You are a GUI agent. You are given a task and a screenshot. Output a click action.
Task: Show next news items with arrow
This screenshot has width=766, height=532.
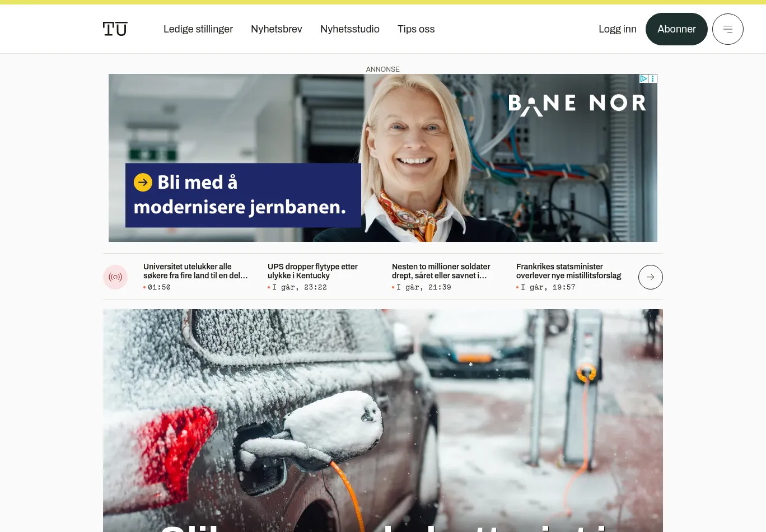coord(651,277)
